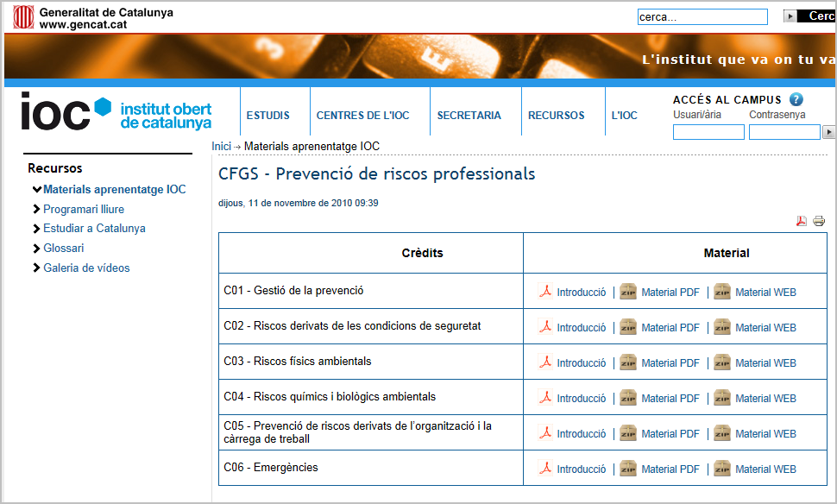The height and width of the screenshot is (504, 837).
Task: Click the PDF icon in the C04 row
Action: [545, 398]
